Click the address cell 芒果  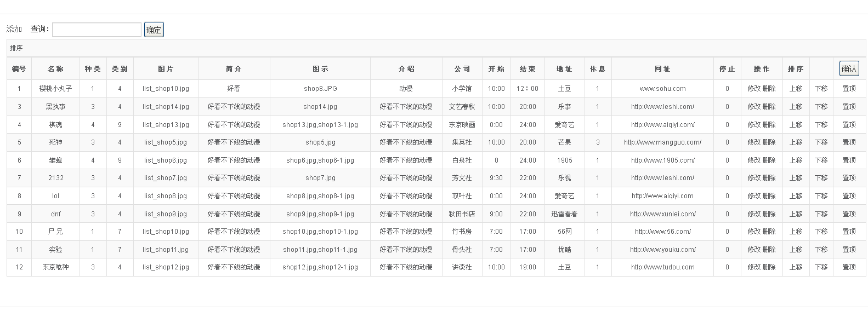click(564, 142)
